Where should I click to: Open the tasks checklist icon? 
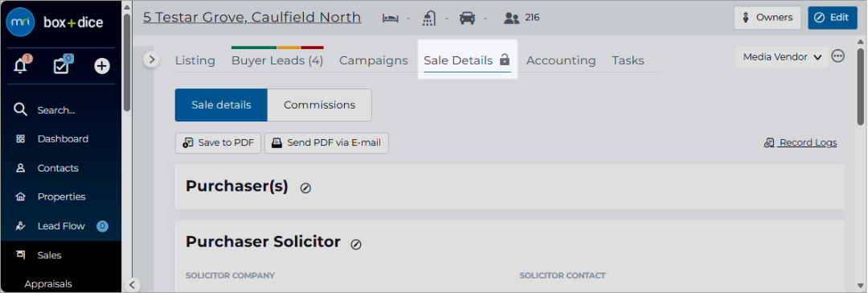[61, 65]
